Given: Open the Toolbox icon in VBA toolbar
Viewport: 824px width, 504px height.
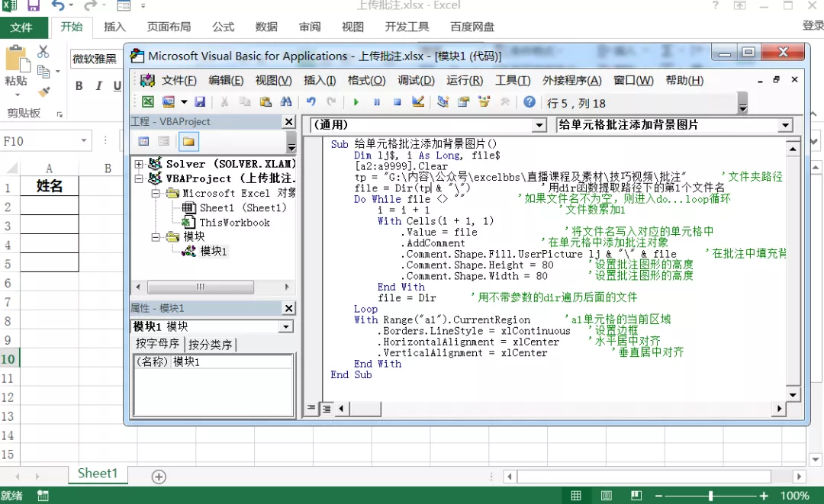Looking at the screenshot, I should point(504,102).
